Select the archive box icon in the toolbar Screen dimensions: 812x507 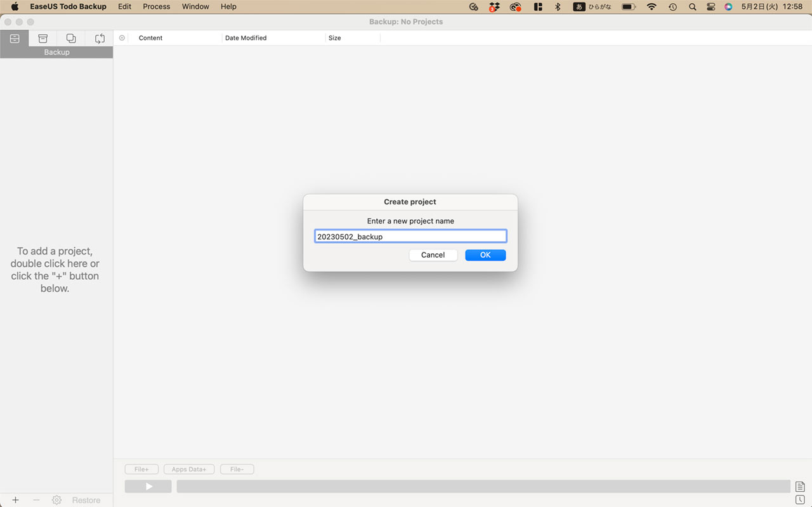[43, 38]
